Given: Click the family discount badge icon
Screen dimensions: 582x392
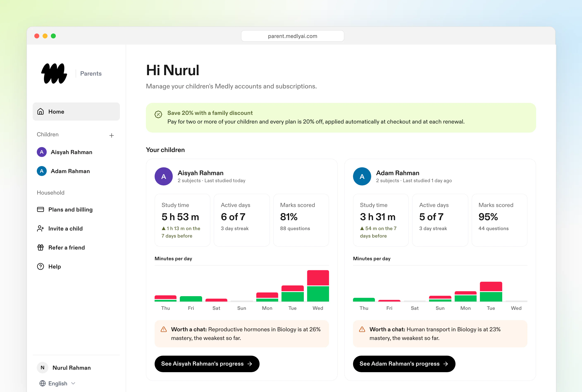Looking at the screenshot, I should pos(158,114).
